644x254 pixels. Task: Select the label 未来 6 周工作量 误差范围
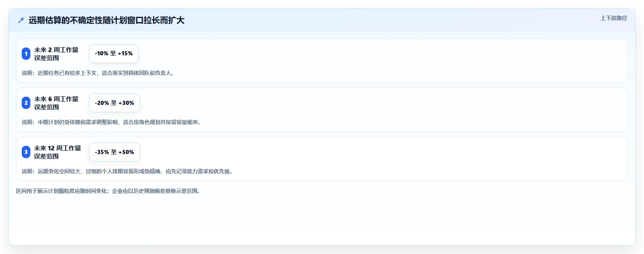56,103
